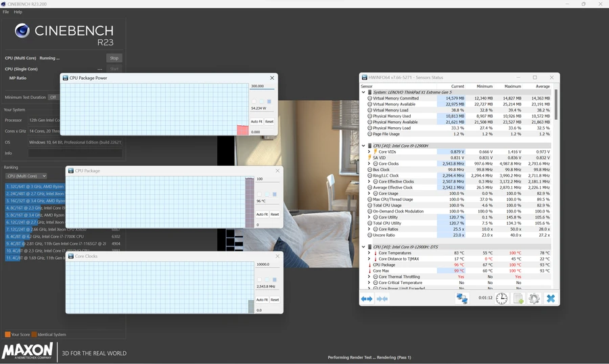Expand the Core Usage row
Screen dimensions: 609x364
(369, 193)
